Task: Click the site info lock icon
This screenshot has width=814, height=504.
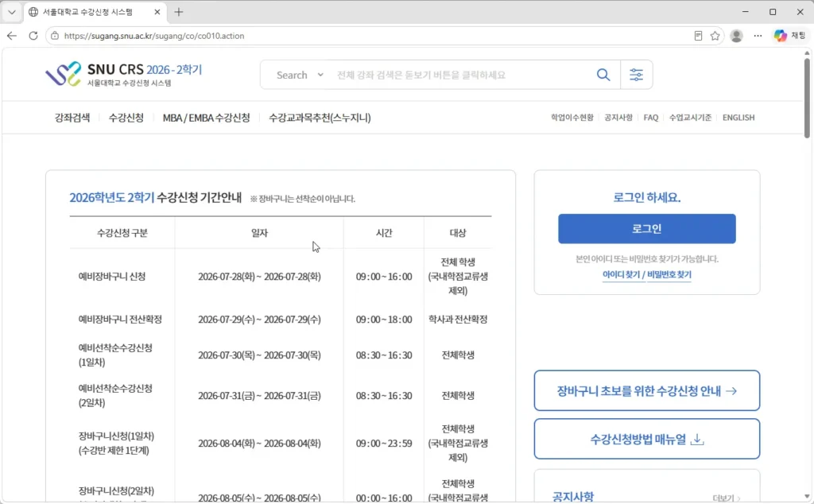Action: [55, 36]
